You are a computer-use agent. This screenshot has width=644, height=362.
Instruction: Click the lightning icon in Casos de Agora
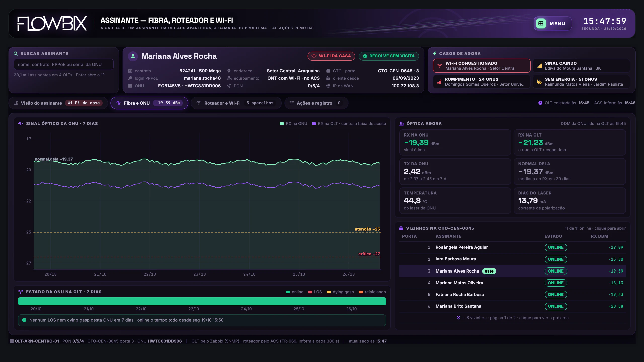coord(435,54)
